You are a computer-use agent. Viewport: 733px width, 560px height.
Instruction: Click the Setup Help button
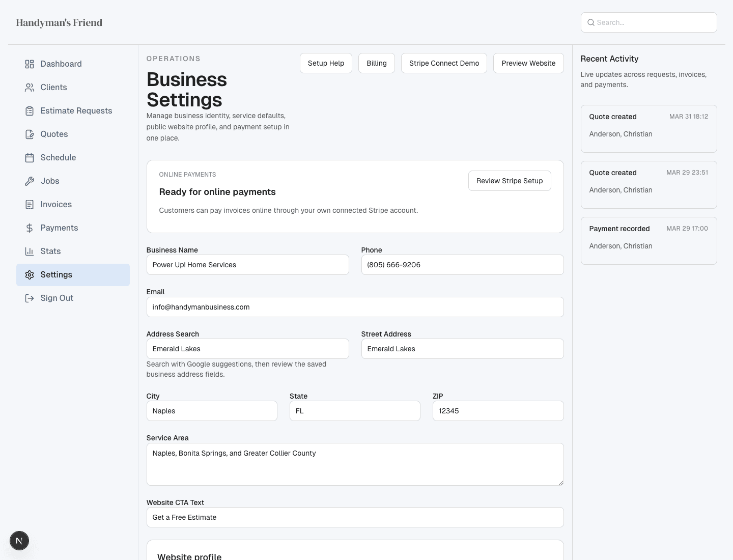coord(326,63)
